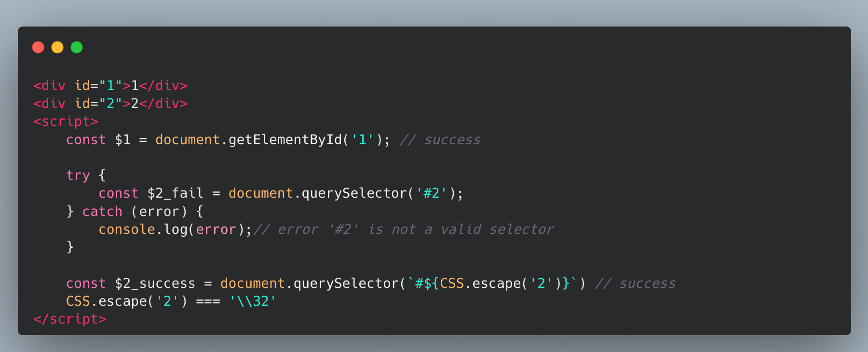This screenshot has height=352, width=868.
Task: Click the $1 variable declaration
Action: click(x=122, y=140)
